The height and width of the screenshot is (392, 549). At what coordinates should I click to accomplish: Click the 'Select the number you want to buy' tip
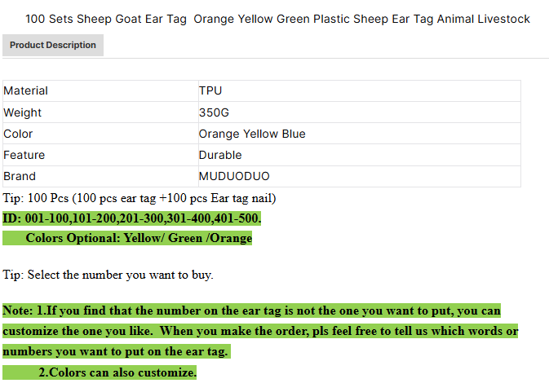[x=108, y=275]
